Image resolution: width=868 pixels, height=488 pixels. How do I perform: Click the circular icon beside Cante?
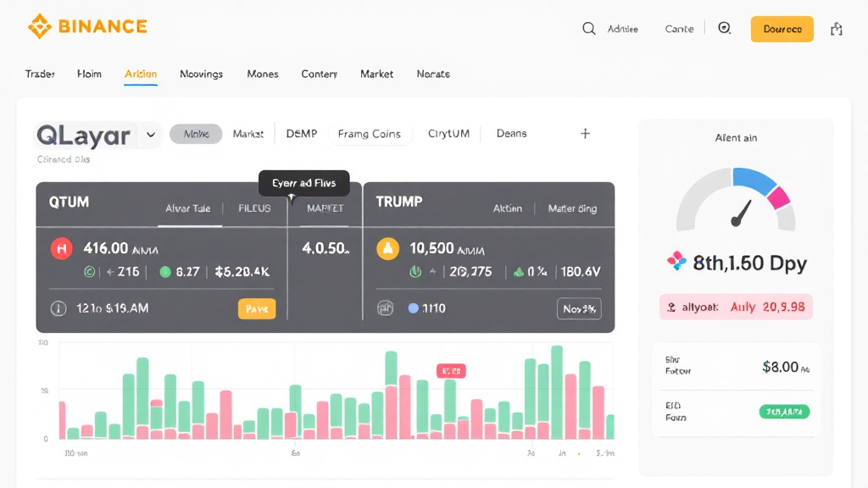[x=725, y=28]
